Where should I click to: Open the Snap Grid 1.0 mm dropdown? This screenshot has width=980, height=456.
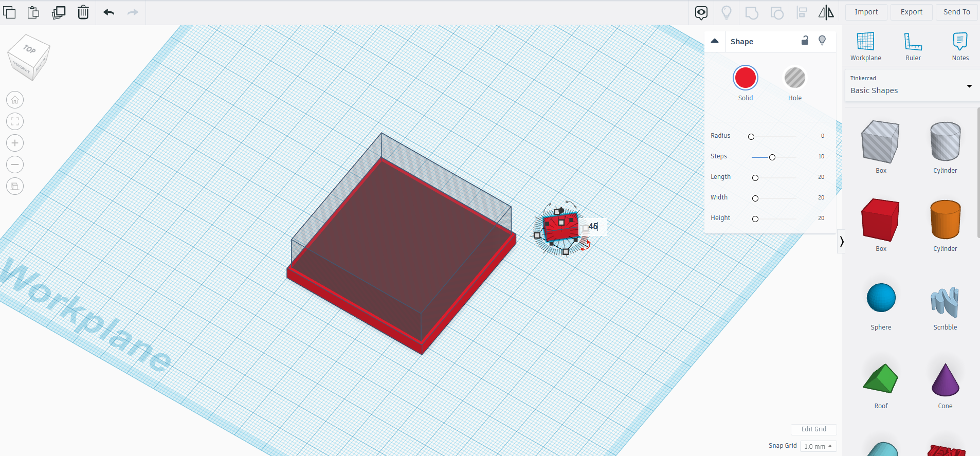click(818, 446)
